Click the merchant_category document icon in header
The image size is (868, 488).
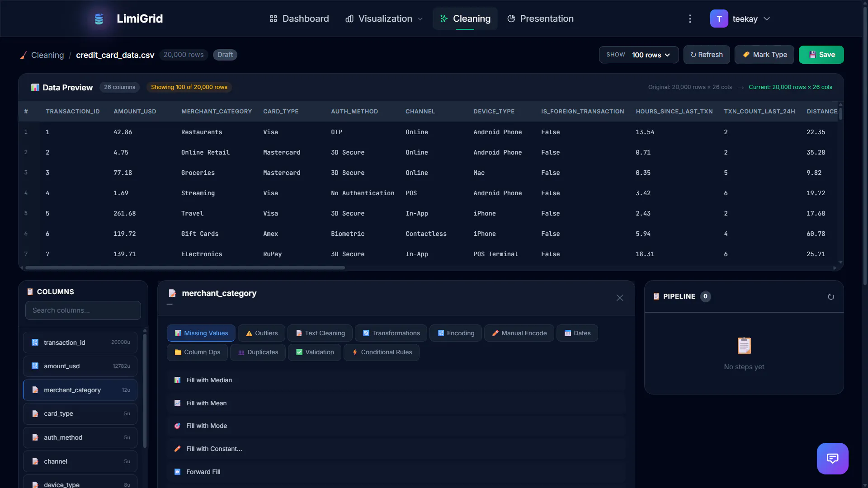click(172, 293)
